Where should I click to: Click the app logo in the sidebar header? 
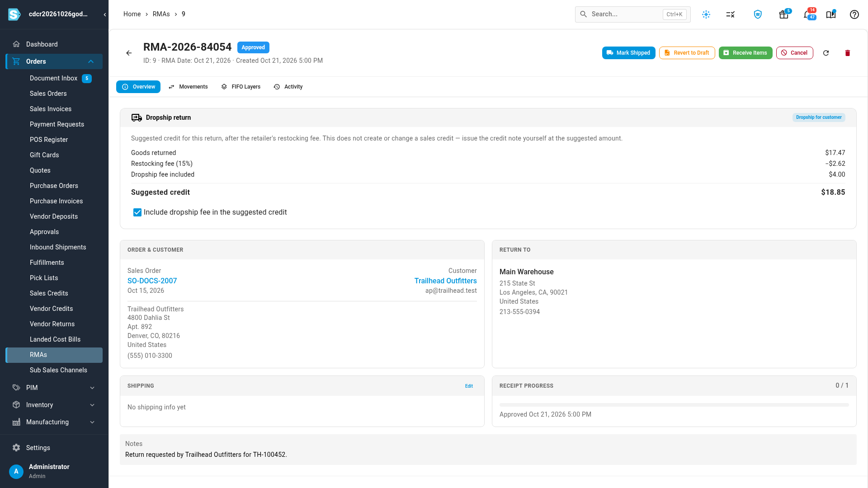coord(14,14)
